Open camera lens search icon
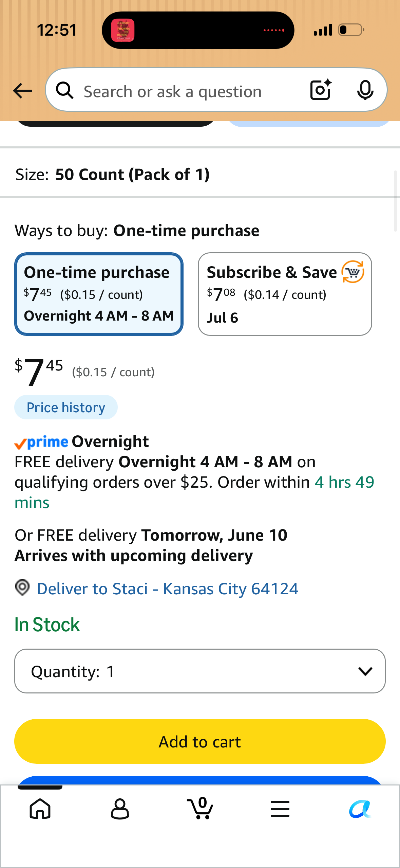This screenshot has height=868, width=400. point(321,90)
